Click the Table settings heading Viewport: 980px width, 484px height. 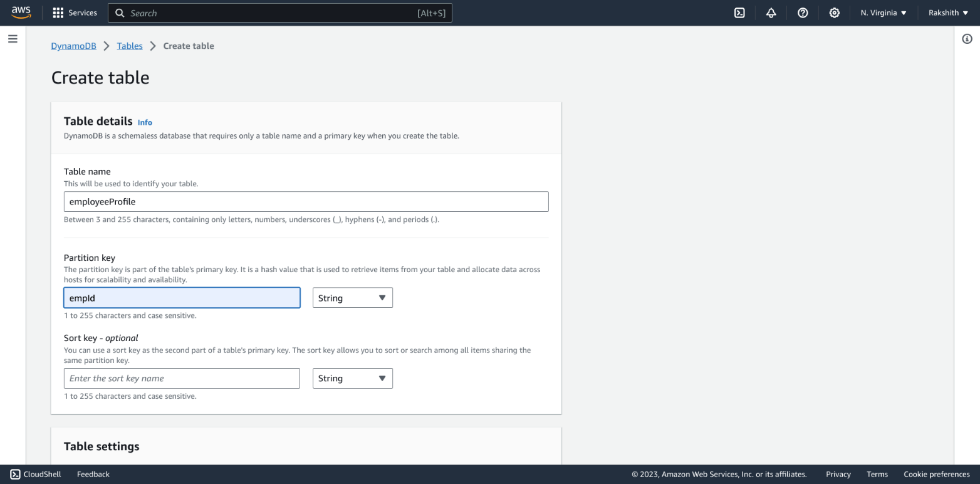(x=102, y=446)
